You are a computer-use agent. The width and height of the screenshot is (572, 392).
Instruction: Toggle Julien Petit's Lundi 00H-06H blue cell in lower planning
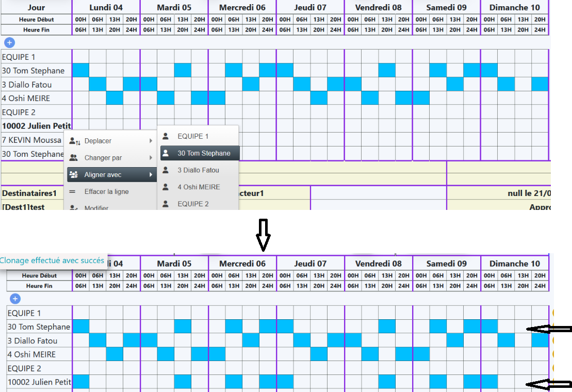[80, 382]
